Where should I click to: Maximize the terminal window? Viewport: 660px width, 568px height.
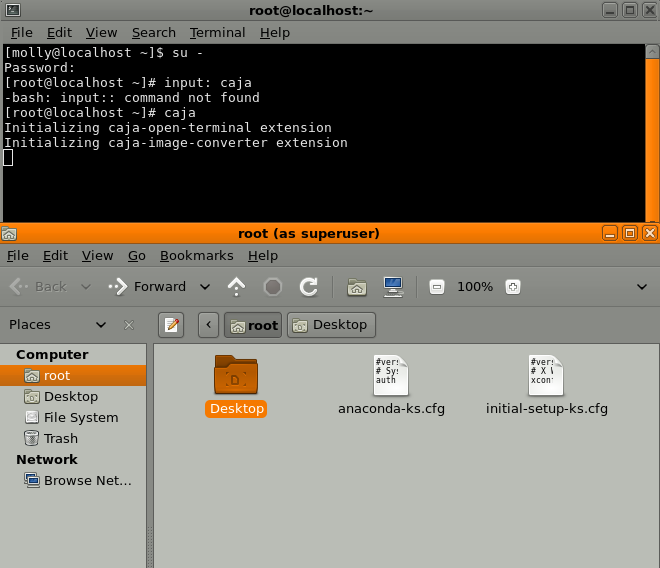[630, 10]
